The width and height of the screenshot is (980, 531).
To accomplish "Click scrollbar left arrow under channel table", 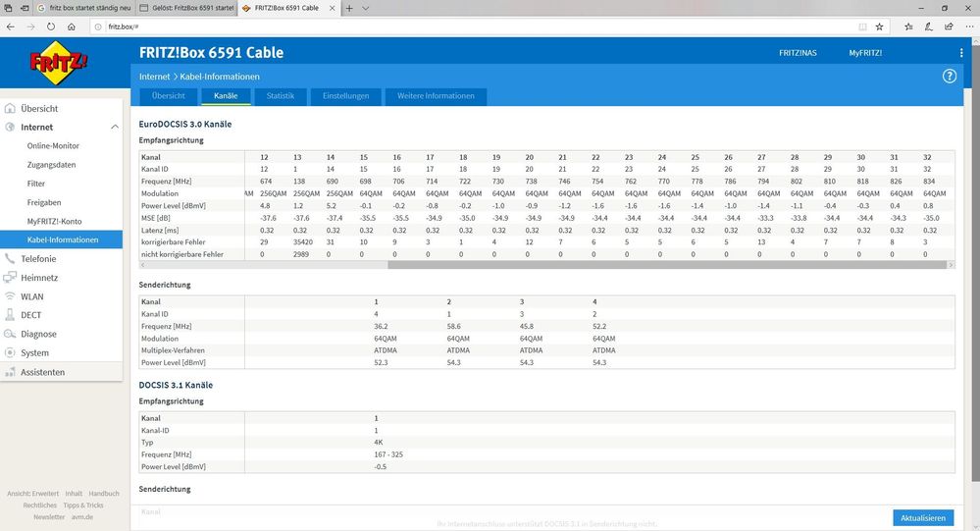I will [x=142, y=265].
